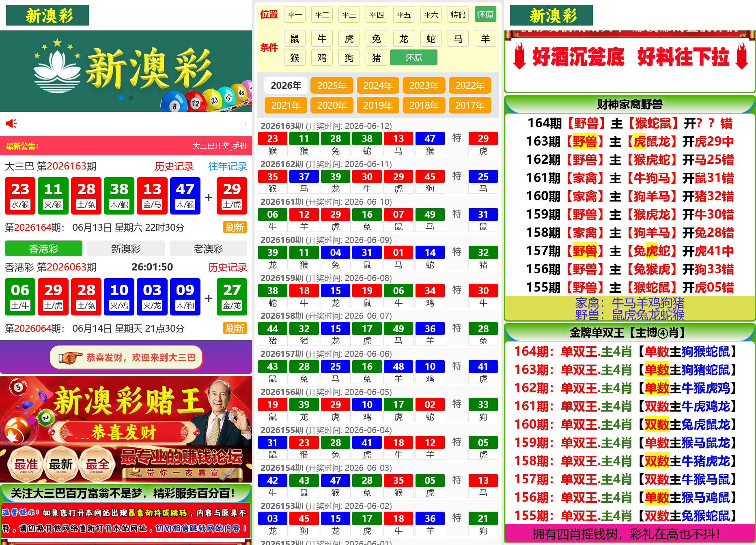Click the first blue carousel dot on banner
This screenshot has height=545, width=756.
121,98
